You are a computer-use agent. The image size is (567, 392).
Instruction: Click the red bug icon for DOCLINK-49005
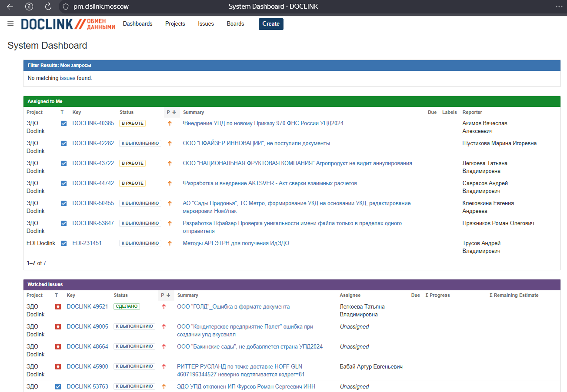point(58,327)
